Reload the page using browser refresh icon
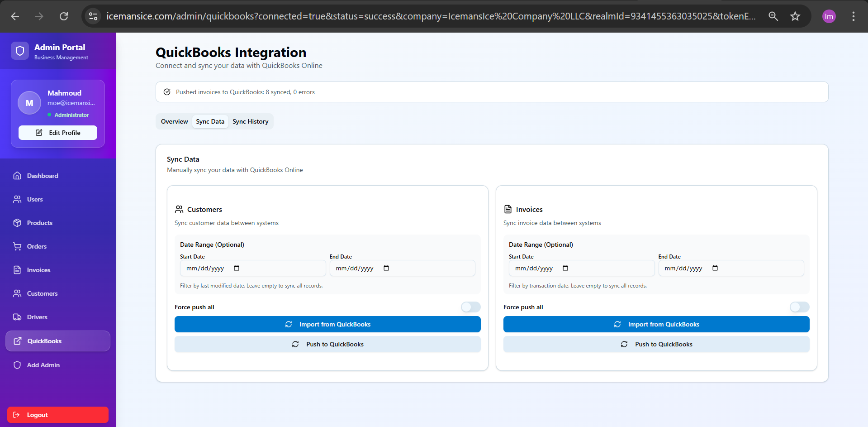 tap(64, 16)
